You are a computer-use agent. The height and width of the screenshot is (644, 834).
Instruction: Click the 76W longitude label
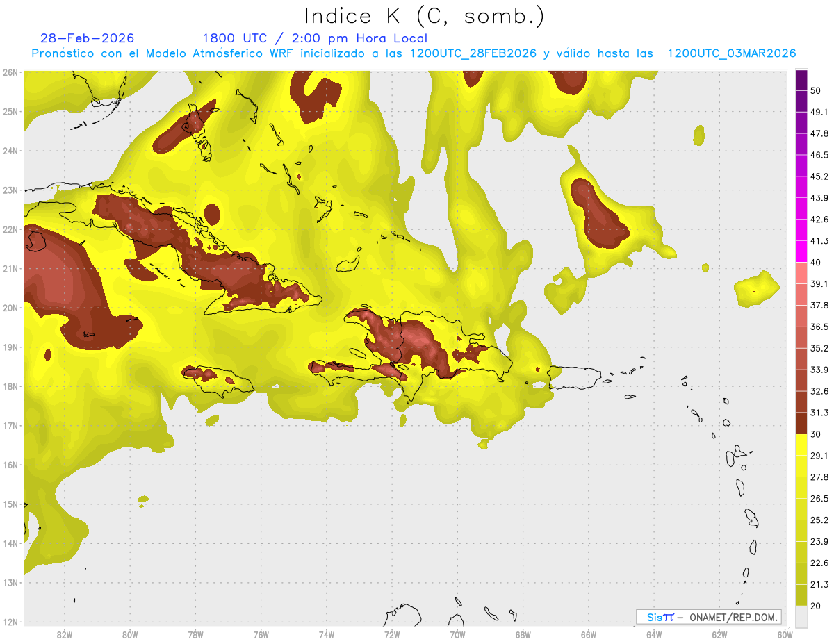[x=261, y=635]
